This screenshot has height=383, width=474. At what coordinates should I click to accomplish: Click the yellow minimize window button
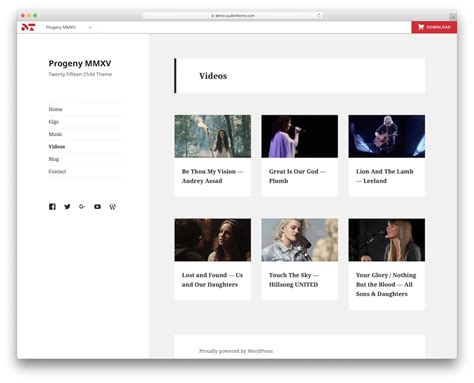pos(29,15)
